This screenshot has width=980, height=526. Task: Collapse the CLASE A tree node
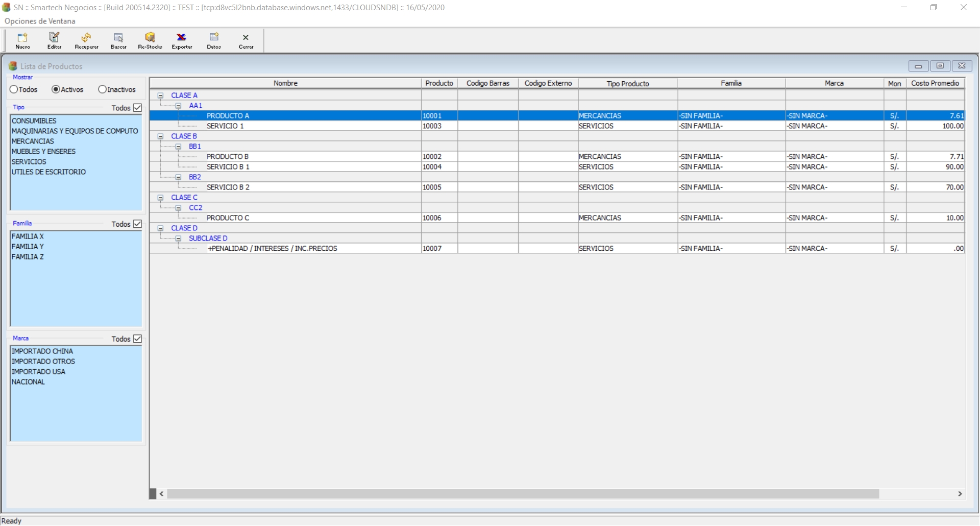(160, 95)
